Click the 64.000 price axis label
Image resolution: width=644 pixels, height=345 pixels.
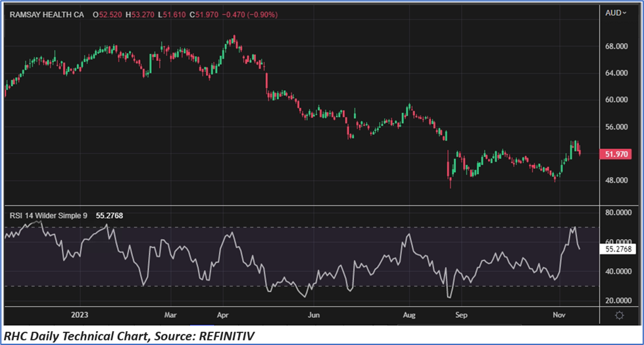(616, 73)
